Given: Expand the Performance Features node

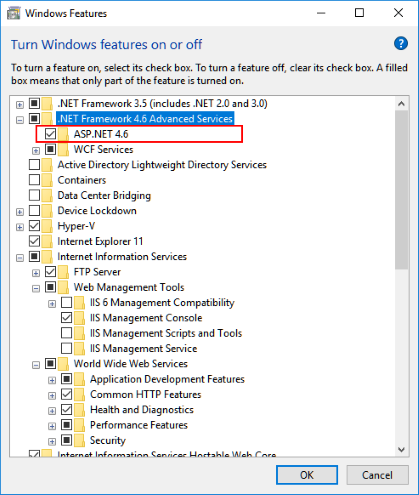Looking at the screenshot, I should point(52,427).
